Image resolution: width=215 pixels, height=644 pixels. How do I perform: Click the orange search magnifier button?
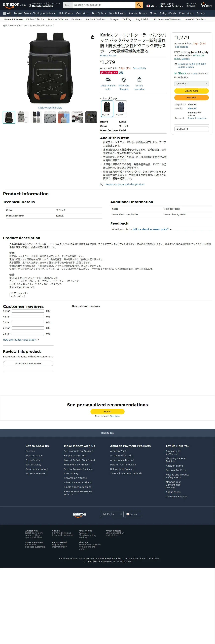139,5
